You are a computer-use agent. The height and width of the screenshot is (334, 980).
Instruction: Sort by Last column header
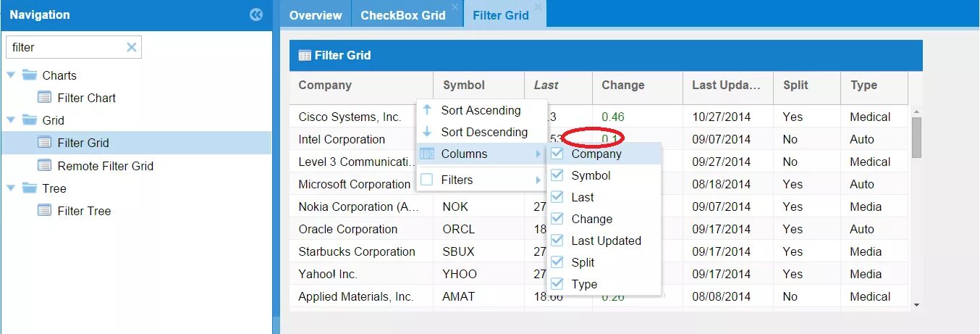tap(558, 85)
